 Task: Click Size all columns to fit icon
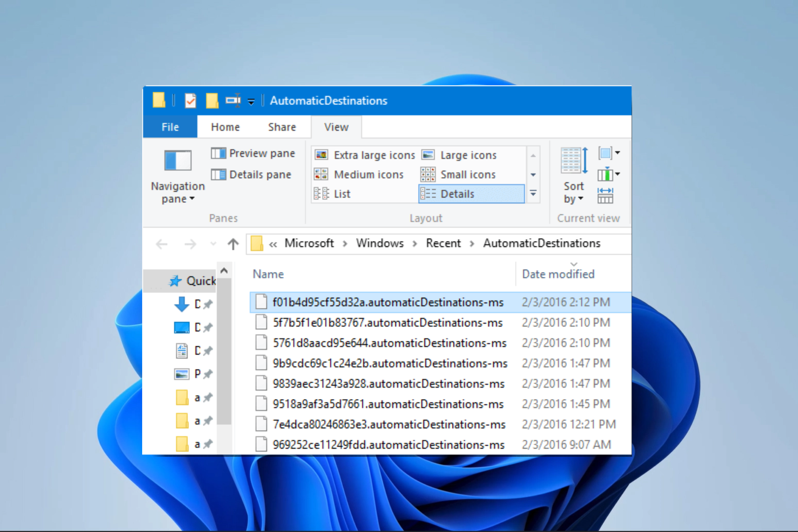pos(605,195)
